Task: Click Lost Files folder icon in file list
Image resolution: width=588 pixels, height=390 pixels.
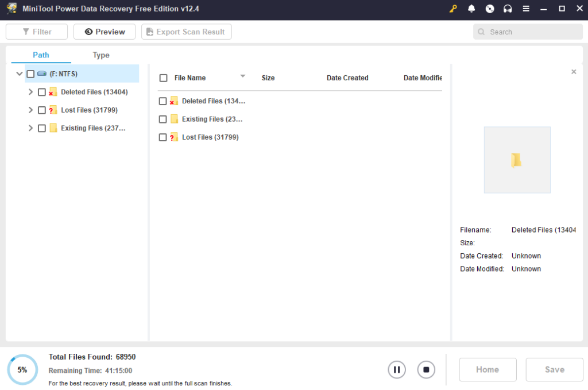Action: click(x=173, y=137)
